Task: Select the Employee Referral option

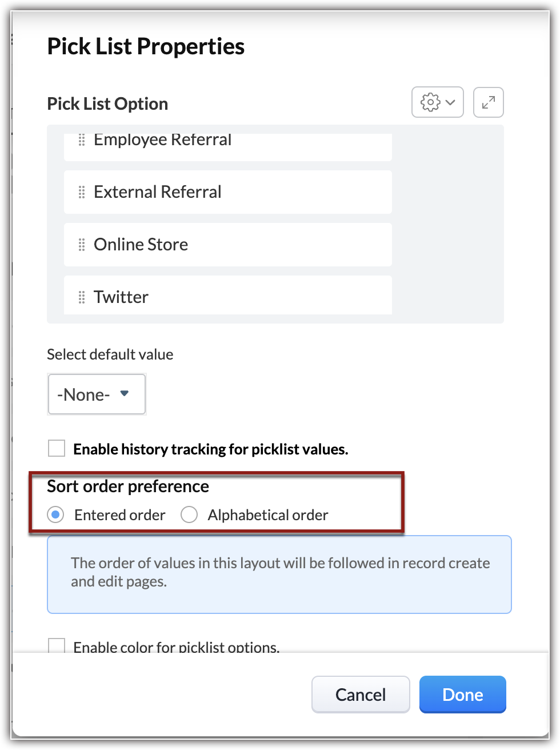Action: 163,141
